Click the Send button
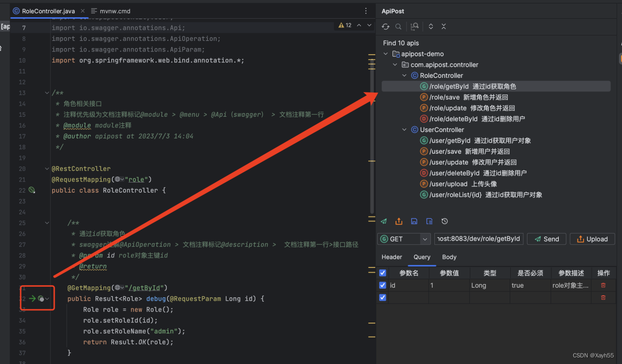Viewport: 622px width, 364px height. click(x=546, y=239)
